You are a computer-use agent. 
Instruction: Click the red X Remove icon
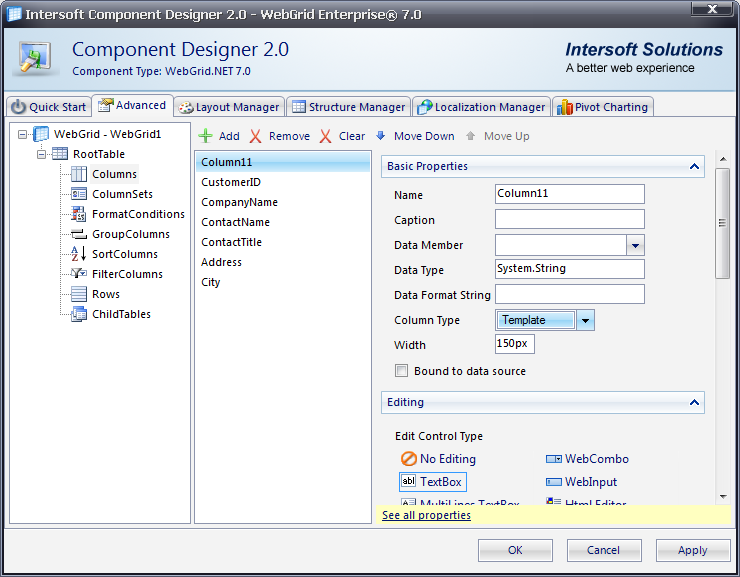[256, 136]
